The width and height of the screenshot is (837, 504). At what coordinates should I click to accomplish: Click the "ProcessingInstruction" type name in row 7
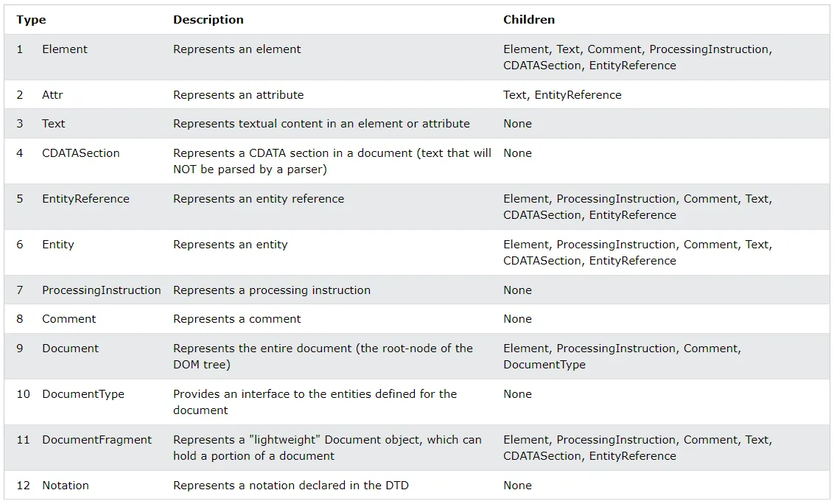(101, 290)
